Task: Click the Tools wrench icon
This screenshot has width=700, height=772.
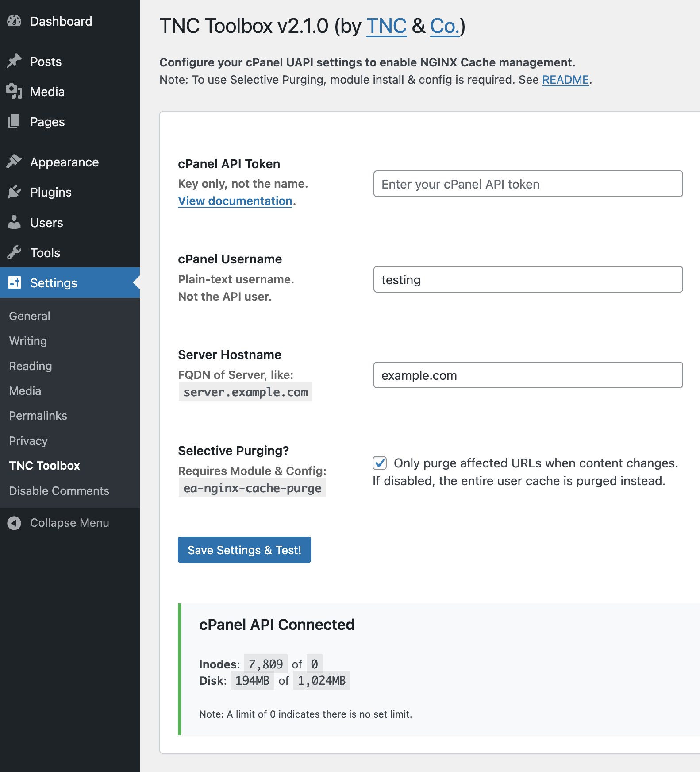Action: [14, 253]
